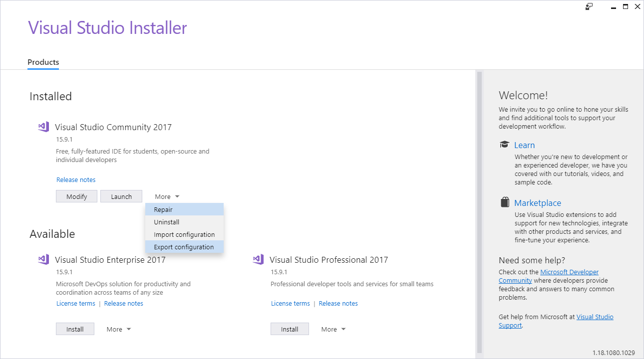Open Release notes for Community 2017

tap(76, 179)
